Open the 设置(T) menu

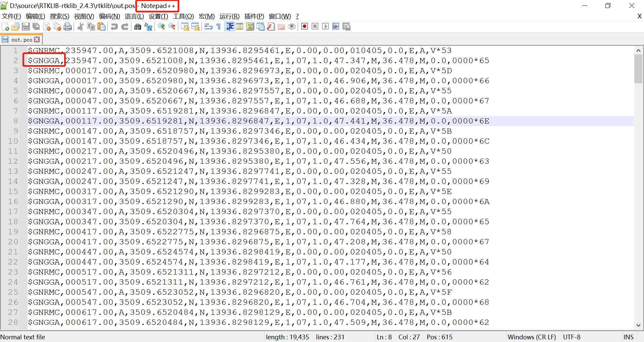pos(158,16)
